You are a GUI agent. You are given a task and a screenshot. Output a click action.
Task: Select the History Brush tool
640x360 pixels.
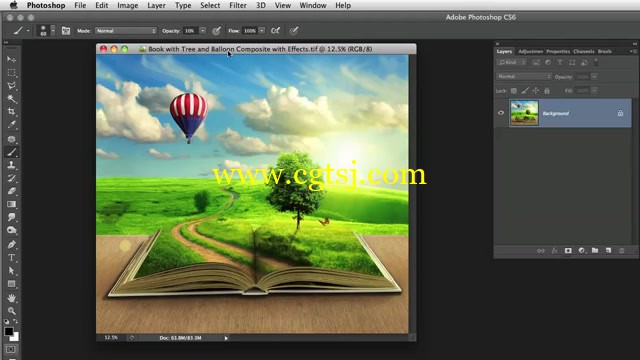[11, 178]
